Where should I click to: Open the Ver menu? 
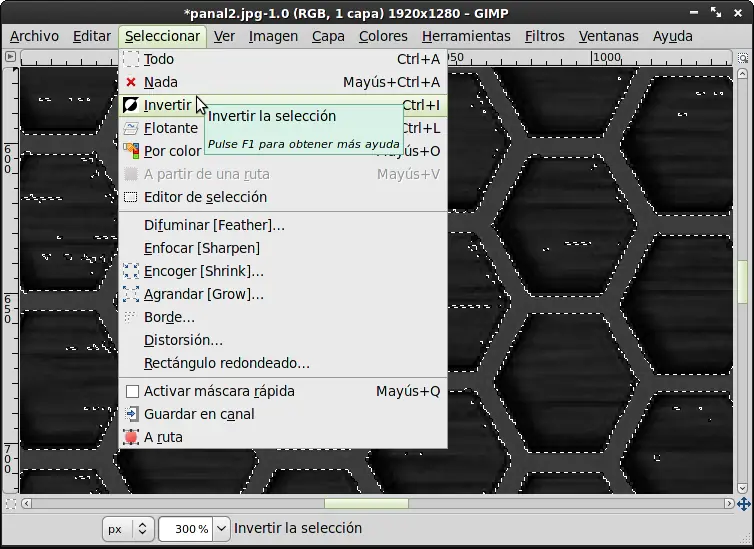pyautogui.click(x=225, y=37)
